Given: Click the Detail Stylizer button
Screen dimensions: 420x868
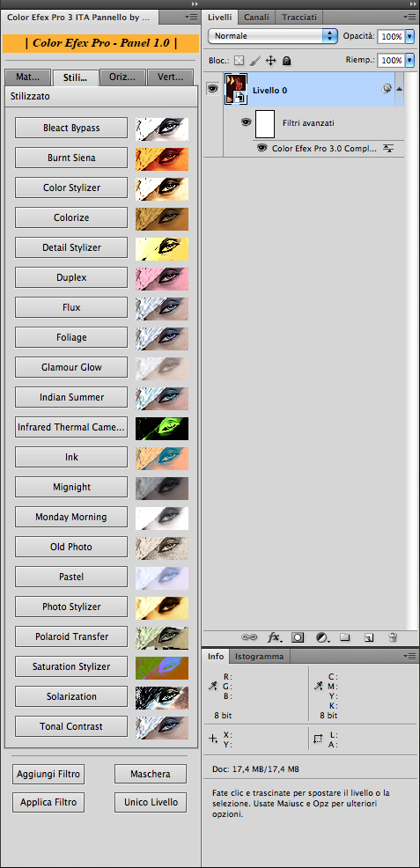Looking at the screenshot, I should [71, 247].
